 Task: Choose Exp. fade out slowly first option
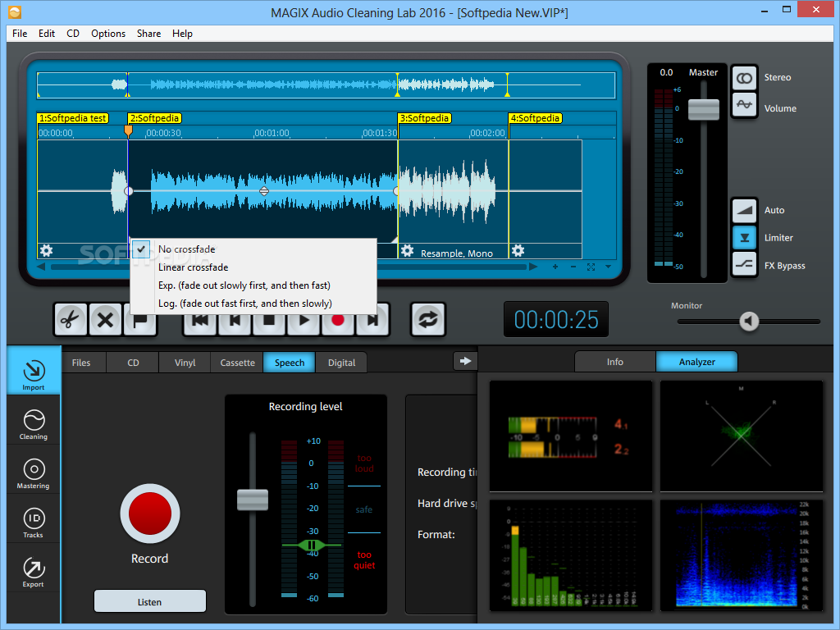pos(253,285)
